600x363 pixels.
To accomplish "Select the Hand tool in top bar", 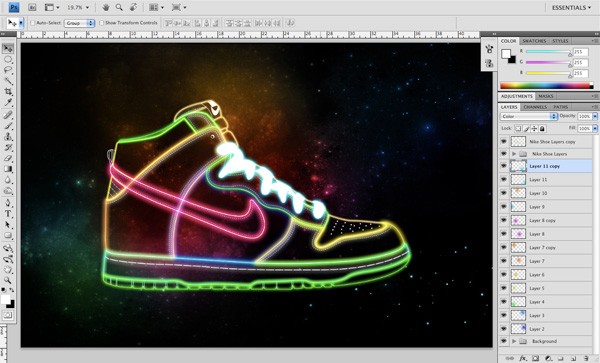I will coord(106,7).
